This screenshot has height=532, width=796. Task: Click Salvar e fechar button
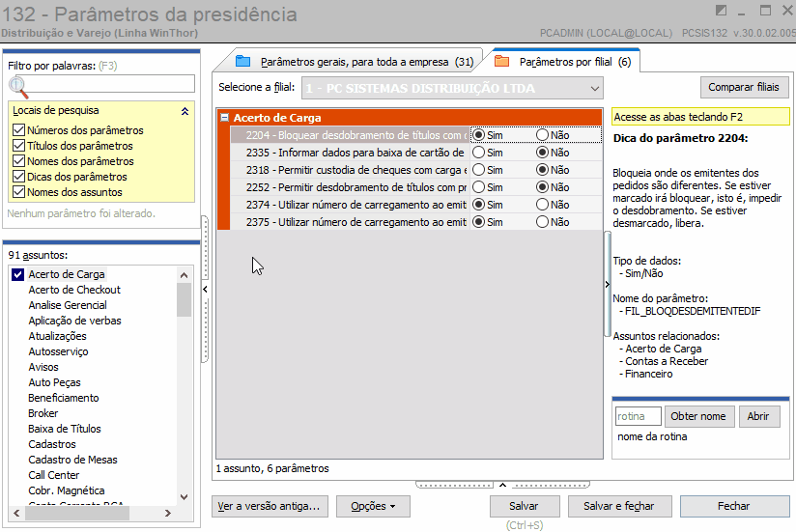coord(619,506)
